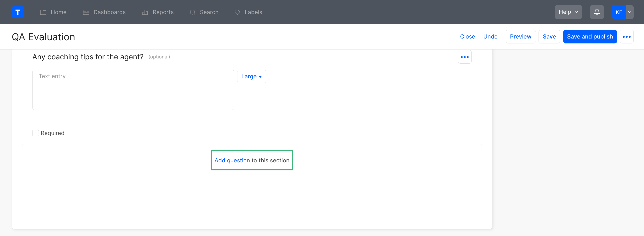Open the coaching tips question options menu
This screenshot has width=644, height=236.
464,57
